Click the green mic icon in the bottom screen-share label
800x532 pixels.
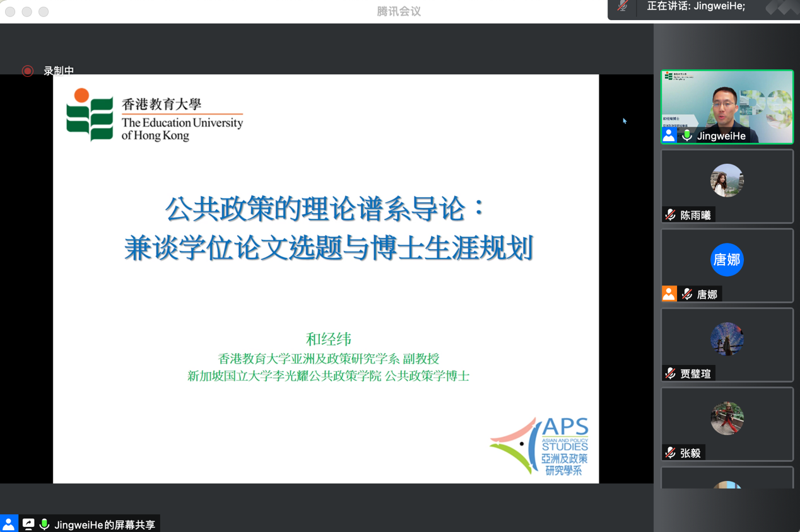click(44, 524)
